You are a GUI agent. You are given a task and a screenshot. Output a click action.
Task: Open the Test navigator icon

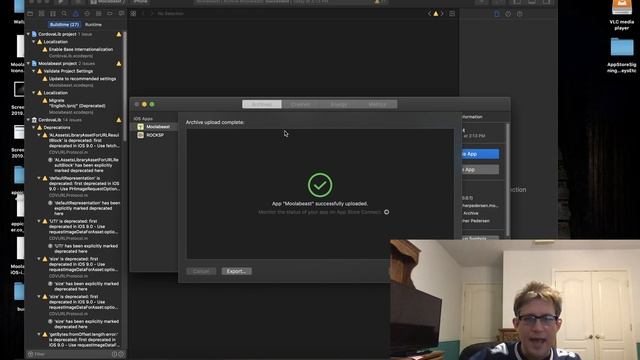point(87,13)
